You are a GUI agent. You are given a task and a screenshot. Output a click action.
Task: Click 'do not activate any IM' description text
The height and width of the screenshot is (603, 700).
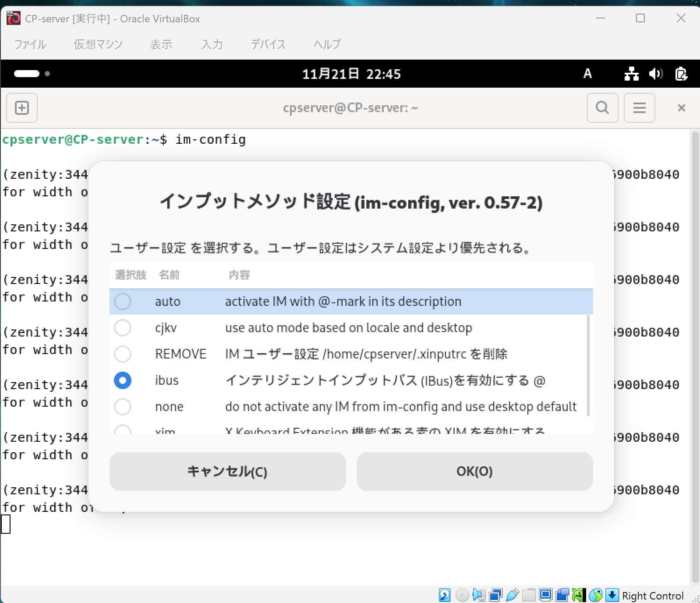click(401, 407)
